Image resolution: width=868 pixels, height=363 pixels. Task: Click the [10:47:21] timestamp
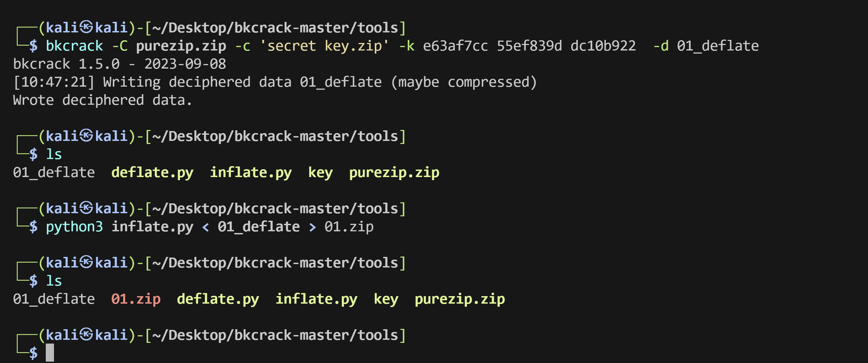(54, 82)
